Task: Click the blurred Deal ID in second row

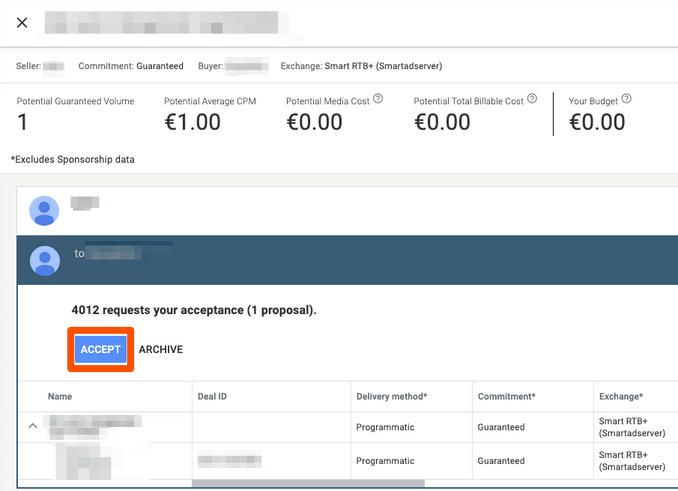Action: (230, 460)
